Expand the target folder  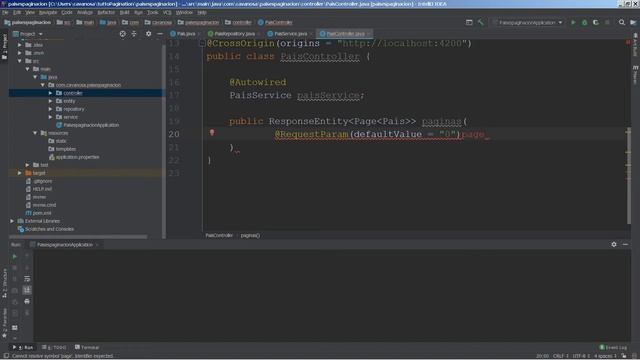[20, 173]
